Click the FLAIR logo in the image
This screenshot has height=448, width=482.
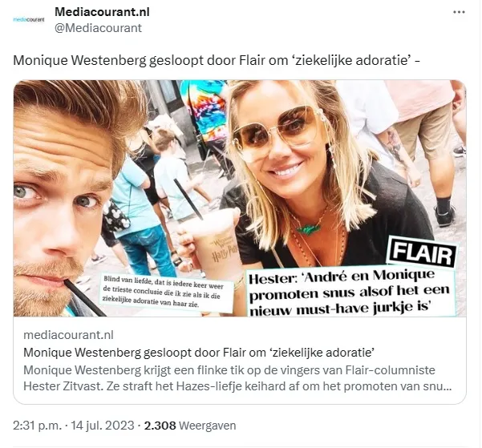tap(422, 255)
